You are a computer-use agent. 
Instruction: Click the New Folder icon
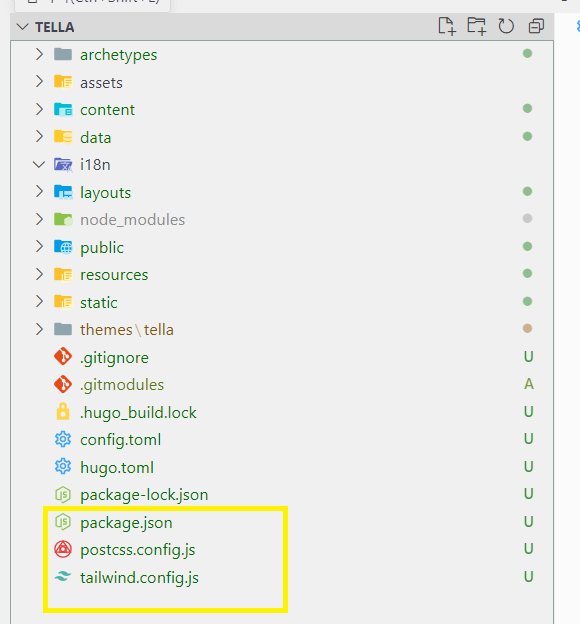tap(476, 27)
